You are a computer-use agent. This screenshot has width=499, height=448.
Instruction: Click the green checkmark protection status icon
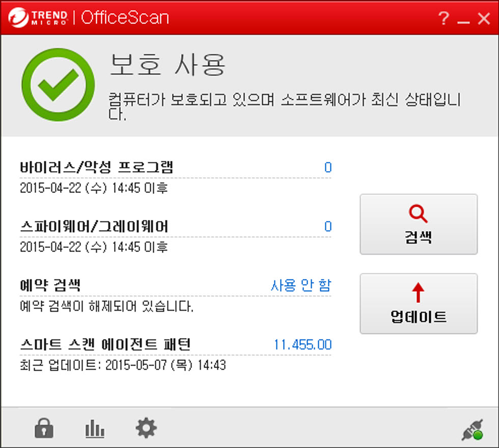[x=58, y=85]
